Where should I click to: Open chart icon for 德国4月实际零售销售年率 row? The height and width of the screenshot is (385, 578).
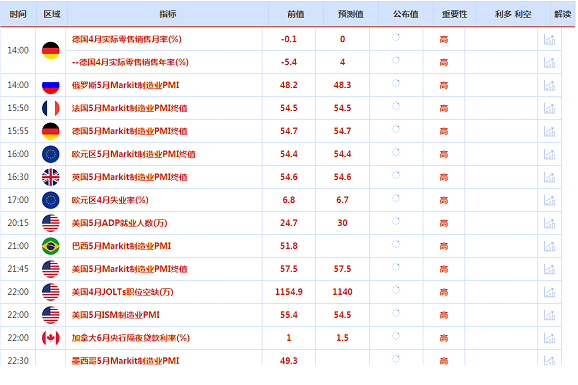[x=549, y=62]
